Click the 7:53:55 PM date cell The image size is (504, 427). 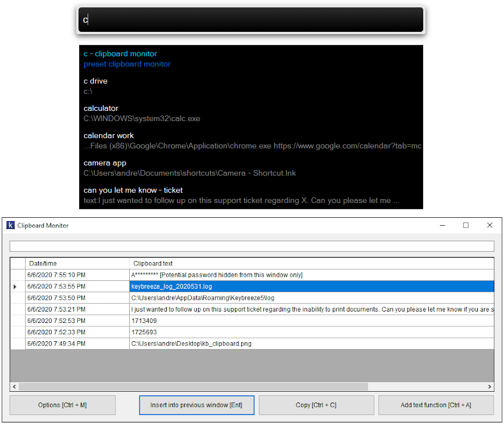coord(77,287)
